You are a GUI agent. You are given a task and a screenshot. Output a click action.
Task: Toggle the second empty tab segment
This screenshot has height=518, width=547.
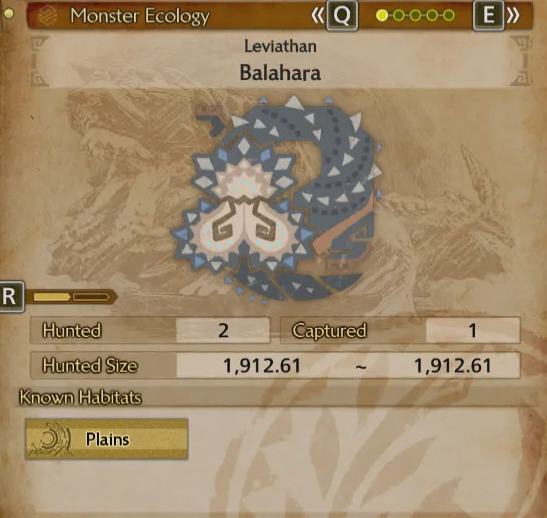coord(91,297)
